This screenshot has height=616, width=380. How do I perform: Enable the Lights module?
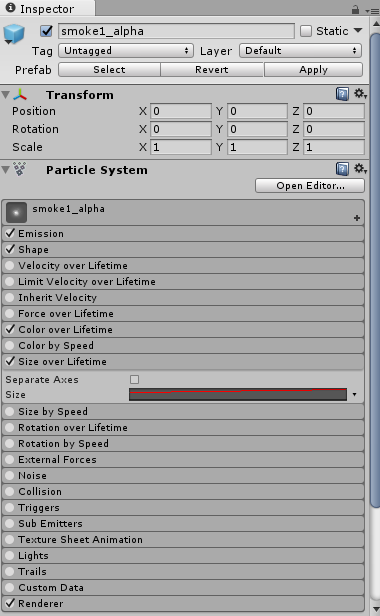pos(10,556)
